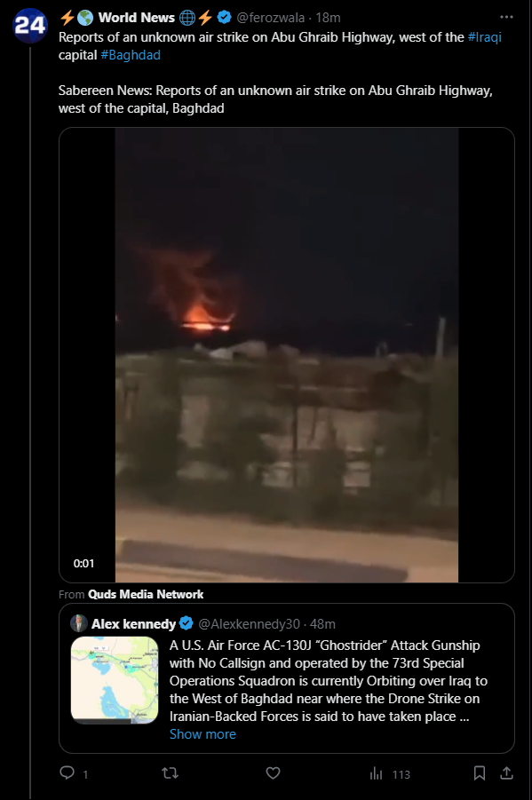Open the 18m timestamp of the post
This screenshot has width=532, height=800.
point(328,18)
